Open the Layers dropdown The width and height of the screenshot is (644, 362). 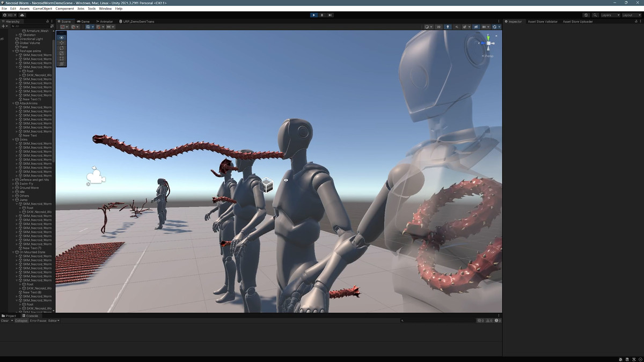coord(610,15)
